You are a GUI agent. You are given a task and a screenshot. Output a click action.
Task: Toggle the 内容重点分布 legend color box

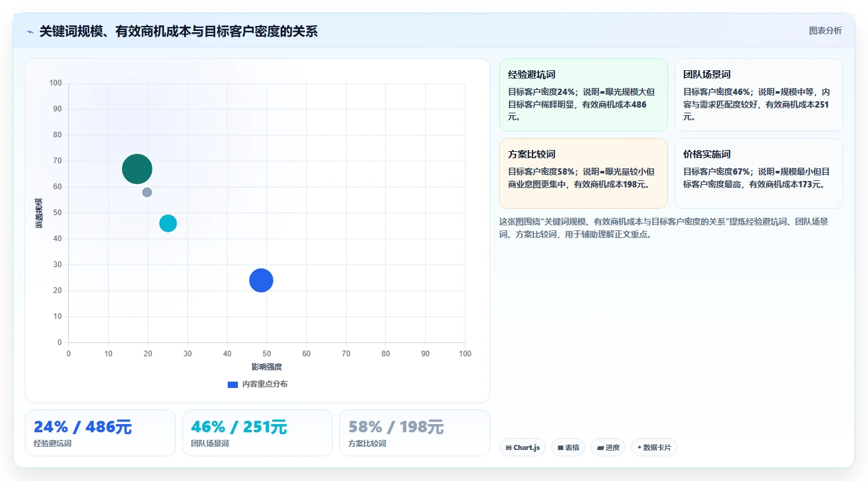point(233,384)
